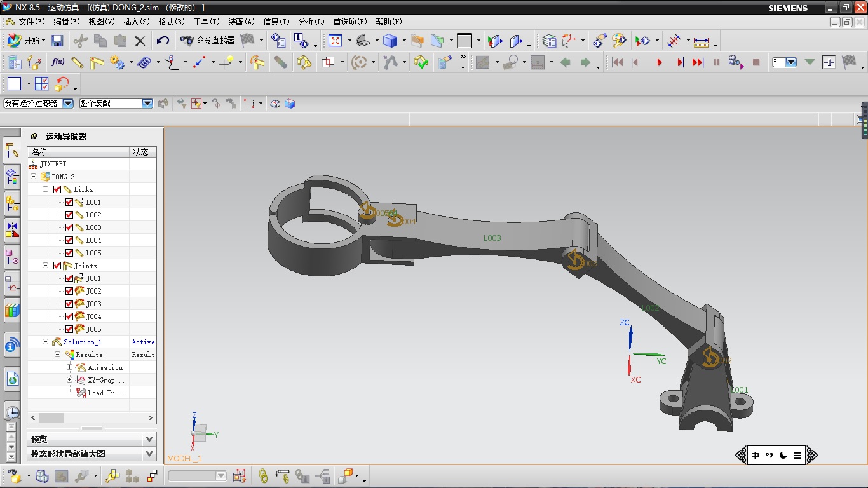Click the fit view icon
The height and width of the screenshot is (488, 868).
335,41
